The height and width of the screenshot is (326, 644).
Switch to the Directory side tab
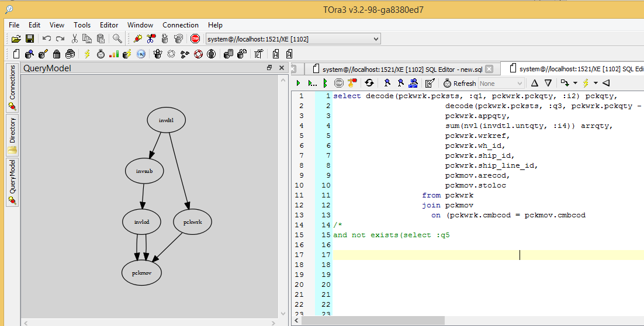click(x=12, y=134)
